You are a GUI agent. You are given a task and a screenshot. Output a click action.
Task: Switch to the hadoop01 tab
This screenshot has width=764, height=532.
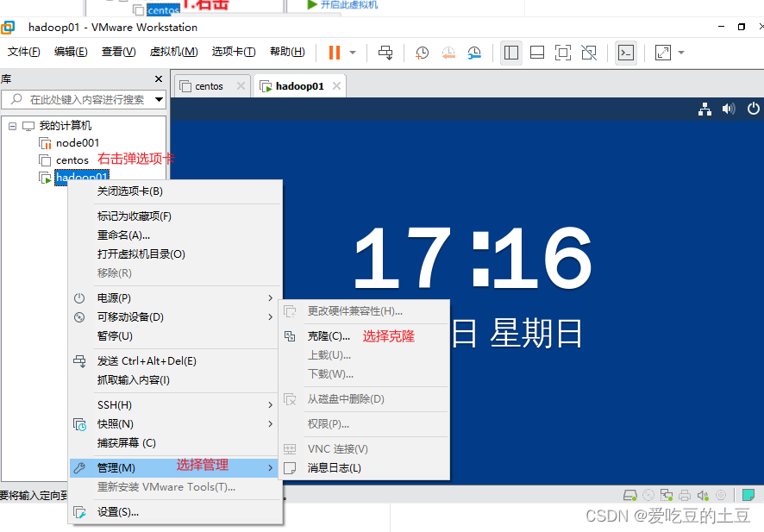point(299,86)
